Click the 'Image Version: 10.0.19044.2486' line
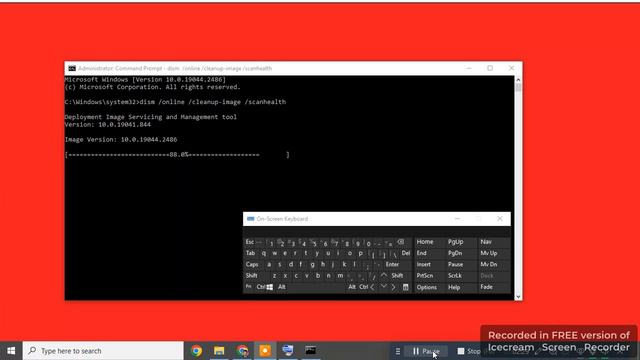 [x=121, y=140]
